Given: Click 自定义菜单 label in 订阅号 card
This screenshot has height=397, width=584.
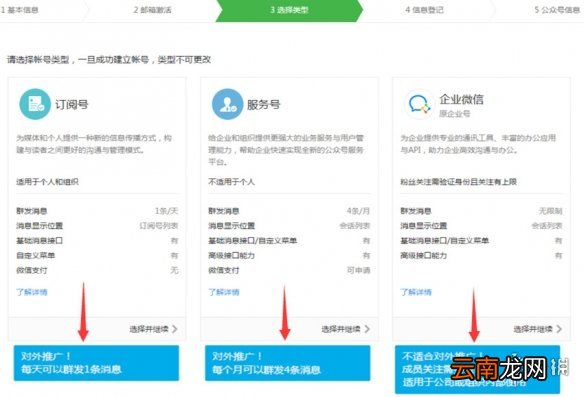Looking at the screenshot, I should pyautogui.click(x=35, y=255).
